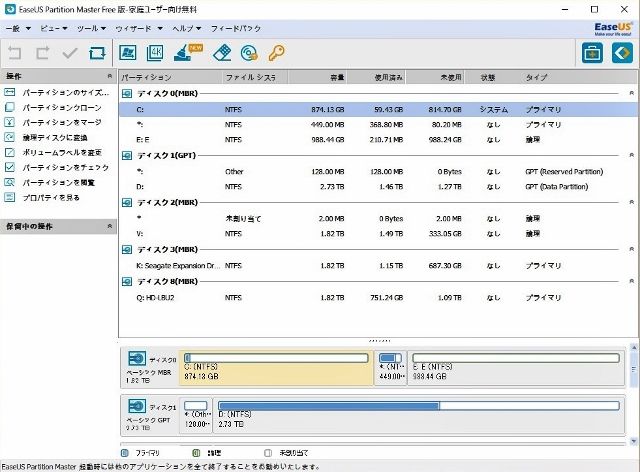The height and width of the screenshot is (472, 640).
Task: Sort by the ファイルシステム column header
Action: (255, 77)
